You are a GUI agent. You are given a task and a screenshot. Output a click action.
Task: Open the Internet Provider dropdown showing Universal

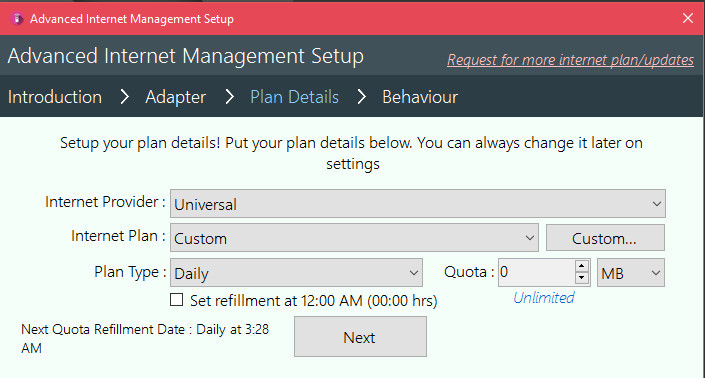click(x=418, y=204)
